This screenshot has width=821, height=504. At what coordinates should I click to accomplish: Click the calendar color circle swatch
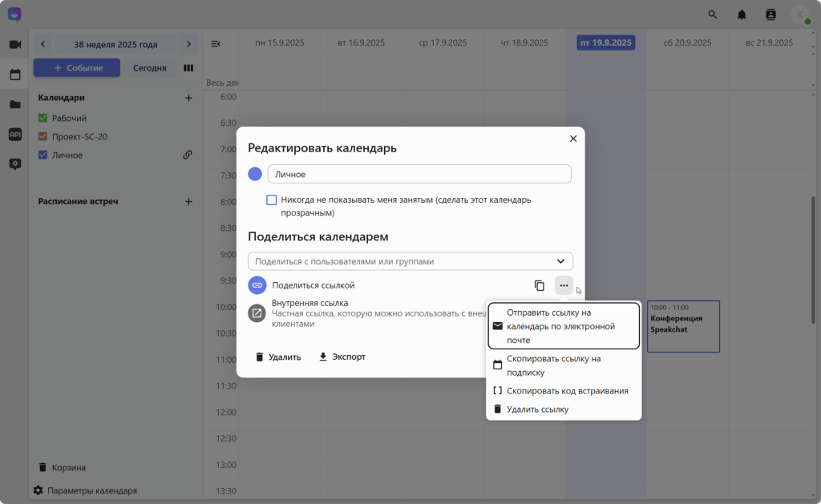click(255, 174)
